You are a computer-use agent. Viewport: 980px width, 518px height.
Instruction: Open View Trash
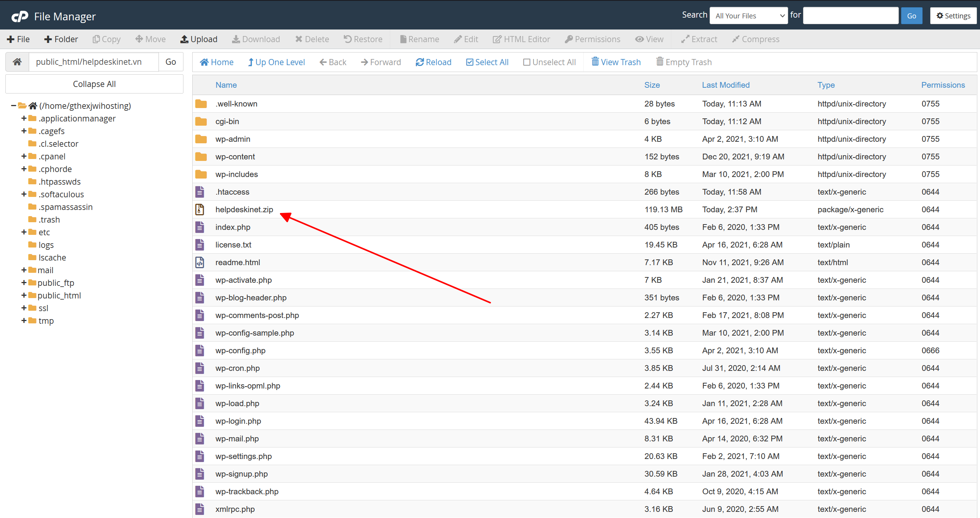click(616, 62)
